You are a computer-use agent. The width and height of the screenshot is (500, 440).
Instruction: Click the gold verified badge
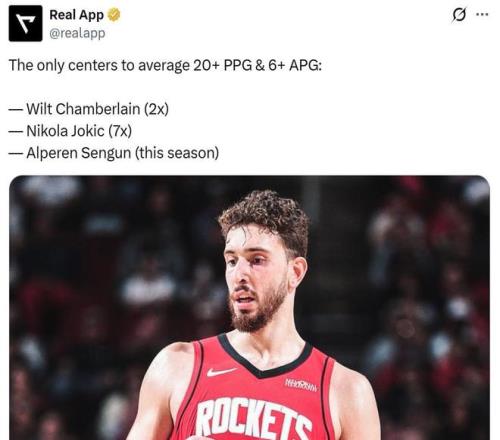point(114,15)
